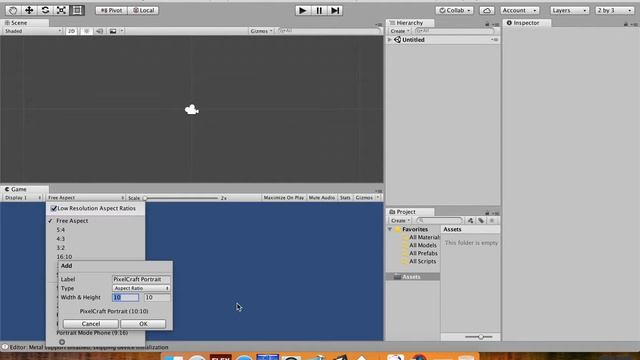Open the cloud Services button

487,10
